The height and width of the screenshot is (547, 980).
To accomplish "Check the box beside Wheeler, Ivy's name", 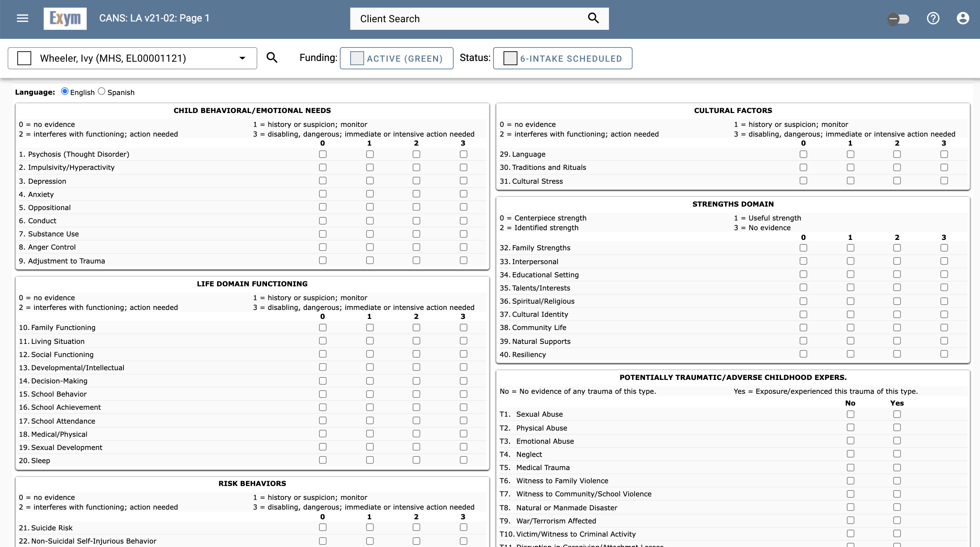I will point(24,58).
